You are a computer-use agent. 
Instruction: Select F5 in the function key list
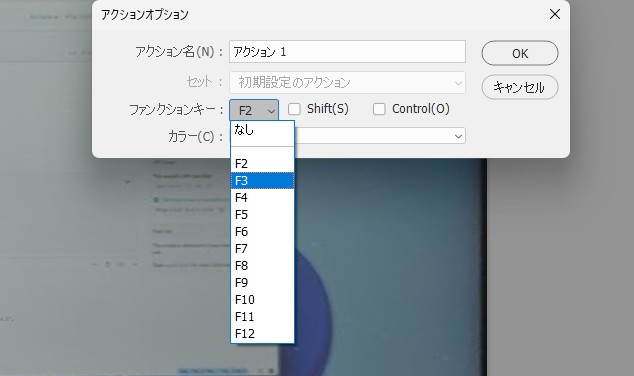click(x=262, y=215)
